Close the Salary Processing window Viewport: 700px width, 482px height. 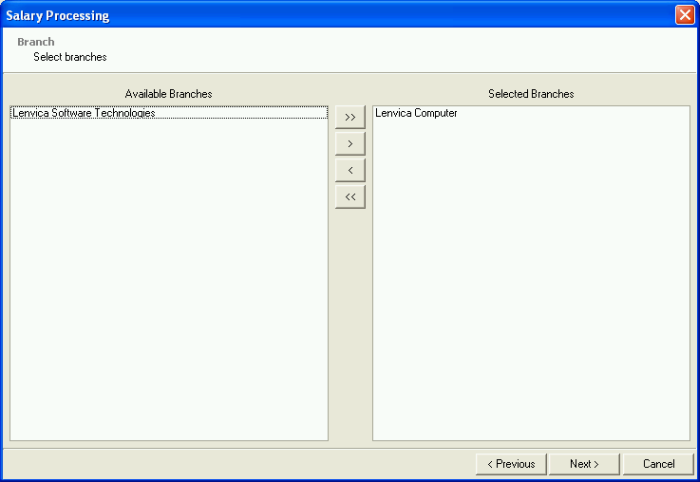tap(685, 15)
